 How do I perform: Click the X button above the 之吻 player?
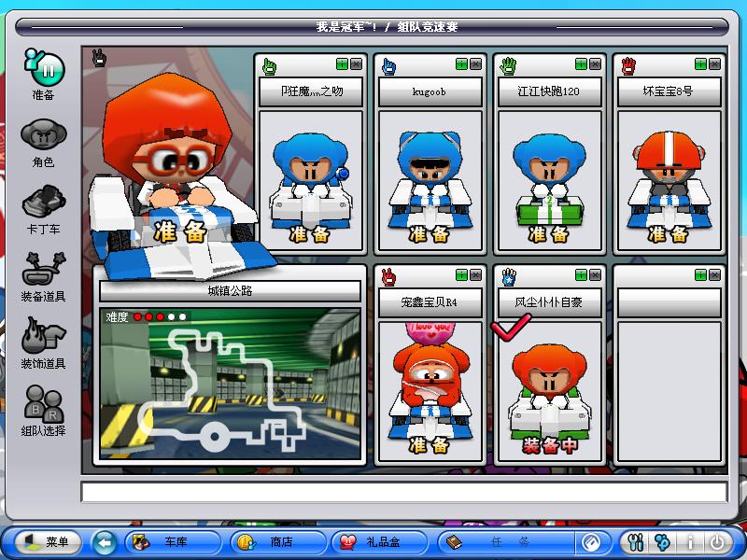pos(356,64)
